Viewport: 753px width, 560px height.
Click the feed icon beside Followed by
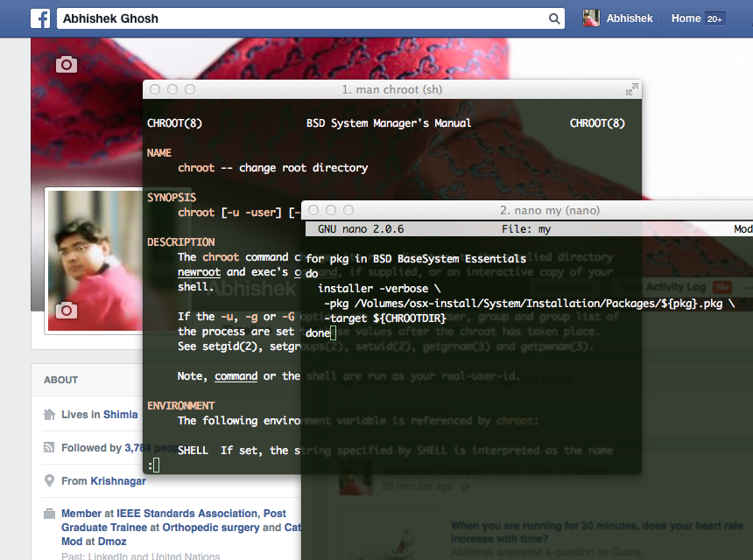coord(49,448)
